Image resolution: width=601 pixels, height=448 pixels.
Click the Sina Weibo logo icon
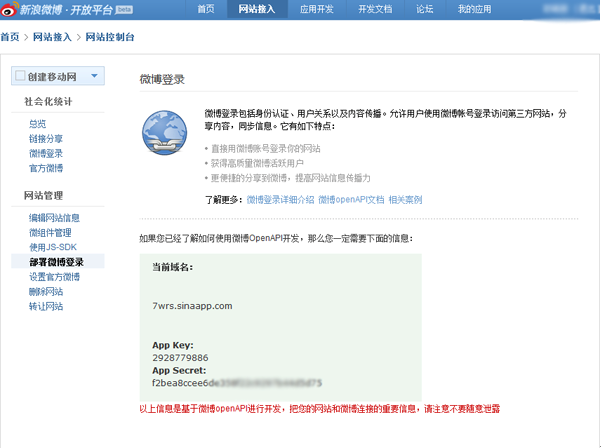point(9,9)
